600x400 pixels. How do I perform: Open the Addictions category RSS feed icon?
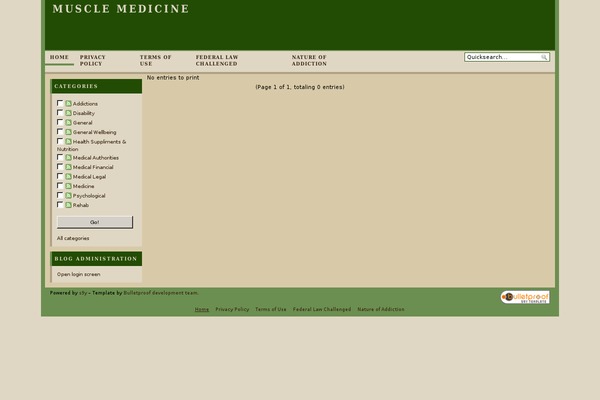click(68, 103)
